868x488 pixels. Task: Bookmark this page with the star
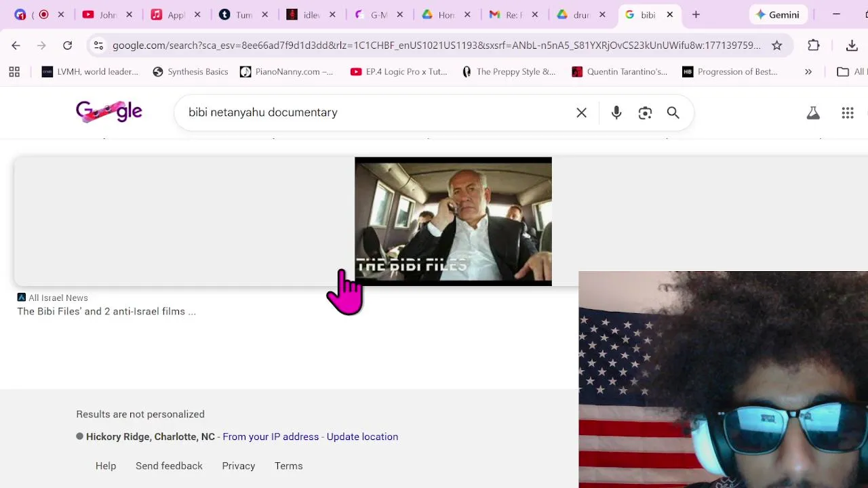777,45
